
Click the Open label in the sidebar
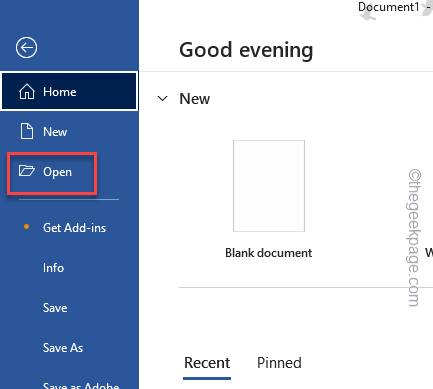coord(57,172)
